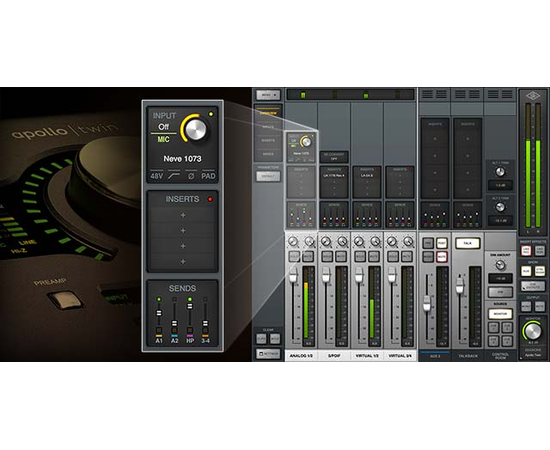Toggle 48V phantom power
Viewport: 550px width, 450px height.
(x=157, y=176)
